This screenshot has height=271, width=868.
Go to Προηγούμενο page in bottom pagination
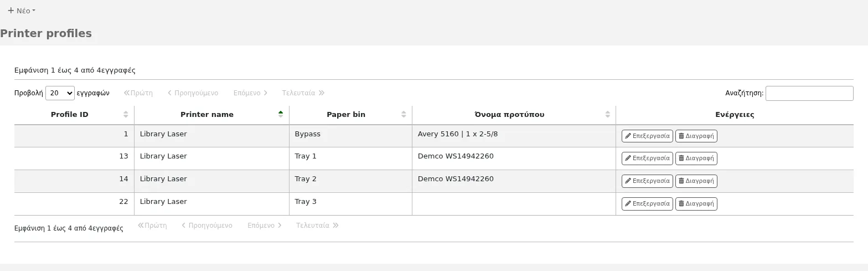[207, 226]
